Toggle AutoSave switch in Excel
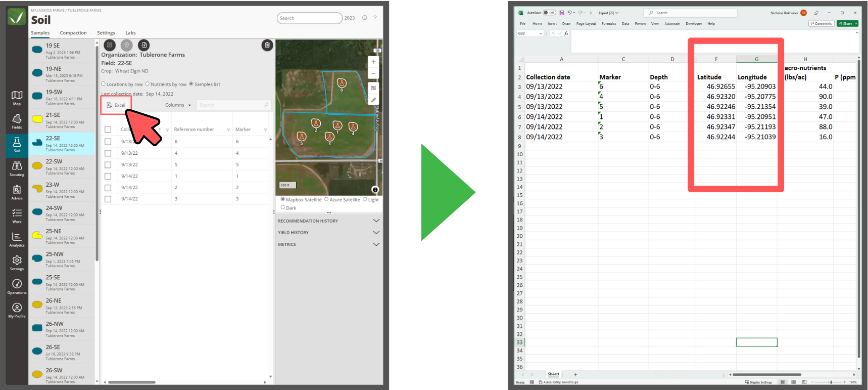Screen dimensions: 868x390 click(x=549, y=13)
